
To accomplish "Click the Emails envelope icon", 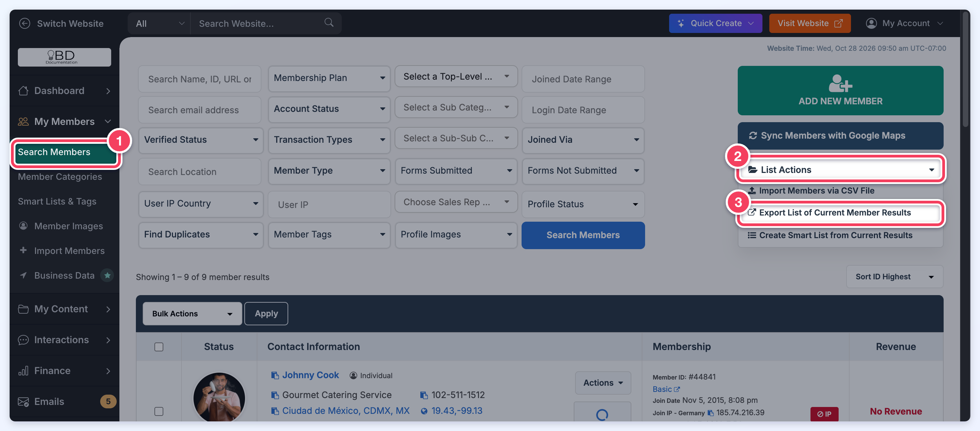I will [23, 402].
